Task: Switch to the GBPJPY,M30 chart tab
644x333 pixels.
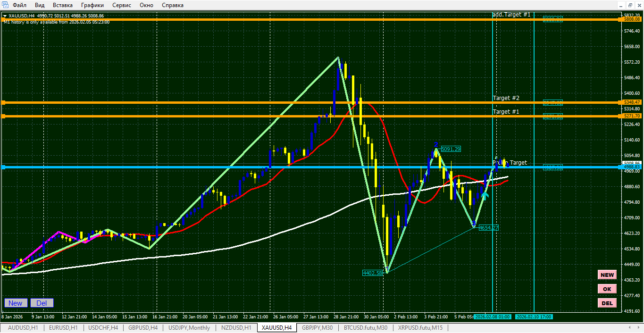Action: tap(318, 328)
